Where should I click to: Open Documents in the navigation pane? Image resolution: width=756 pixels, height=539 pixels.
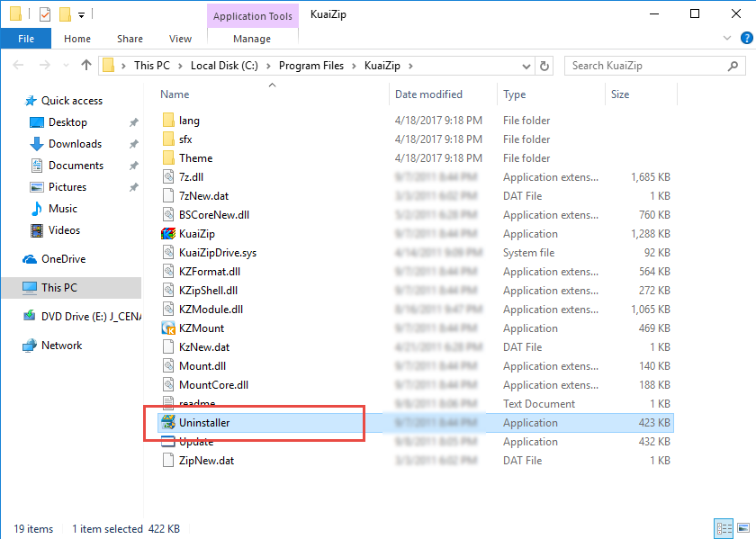pos(76,166)
